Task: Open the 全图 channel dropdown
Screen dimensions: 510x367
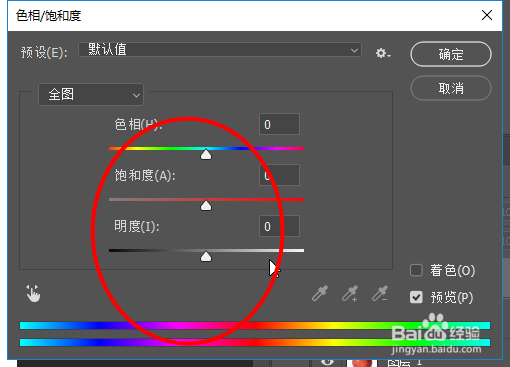Action: pos(91,95)
